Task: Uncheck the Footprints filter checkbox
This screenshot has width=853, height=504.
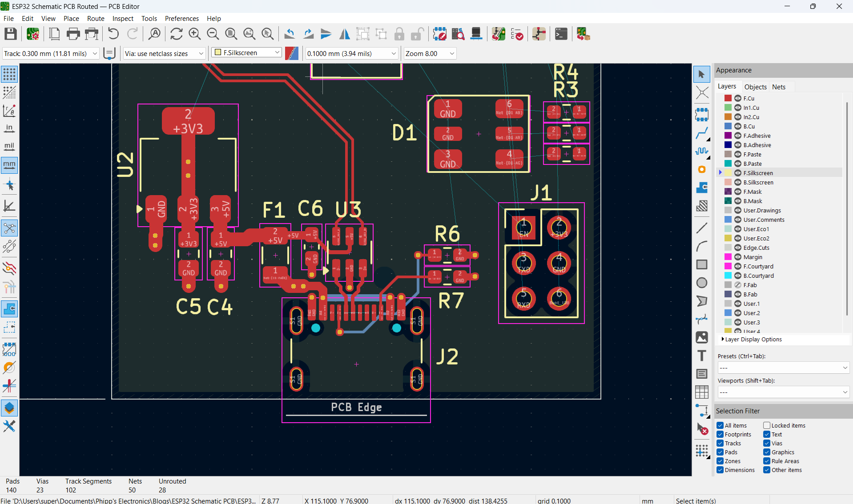Action: click(x=720, y=434)
